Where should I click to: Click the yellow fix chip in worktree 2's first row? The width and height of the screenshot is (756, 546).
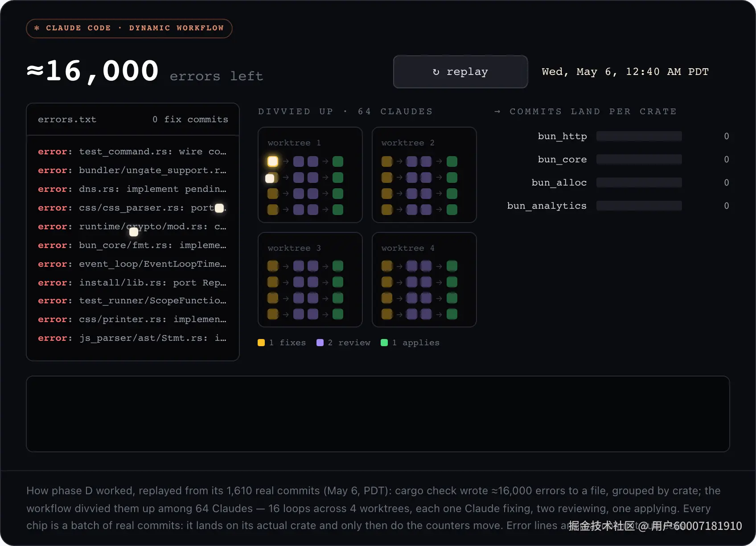387,161
